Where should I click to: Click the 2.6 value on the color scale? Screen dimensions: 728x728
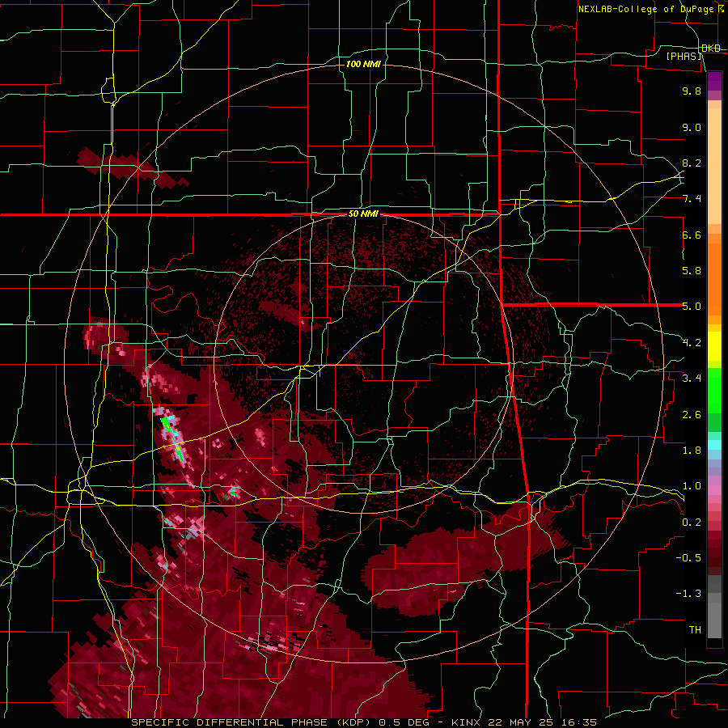pos(692,415)
